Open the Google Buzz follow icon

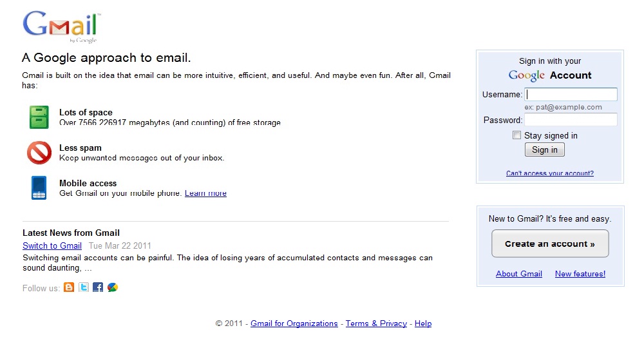click(113, 287)
